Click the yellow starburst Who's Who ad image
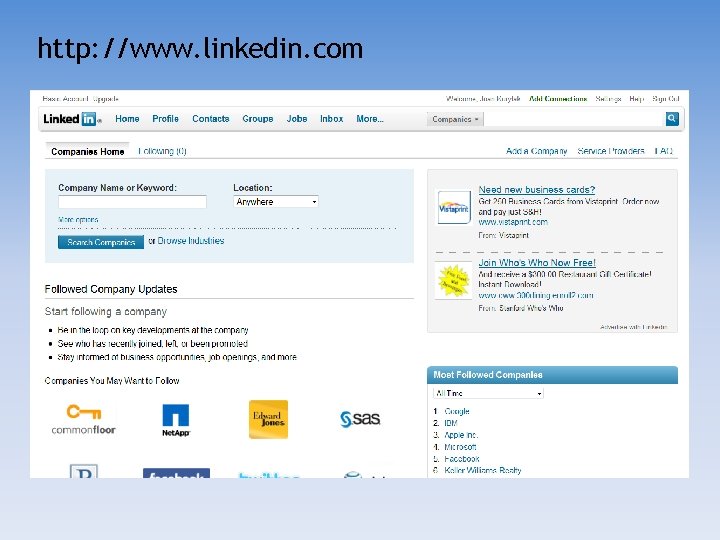The width and height of the screenshot is (720, 540). pos(453,280)
